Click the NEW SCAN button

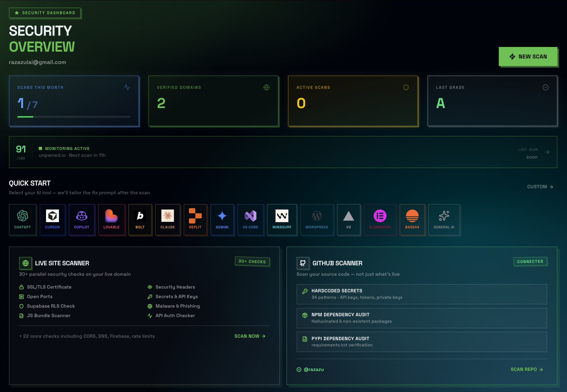pyautogui.click(x=528, y=56)
